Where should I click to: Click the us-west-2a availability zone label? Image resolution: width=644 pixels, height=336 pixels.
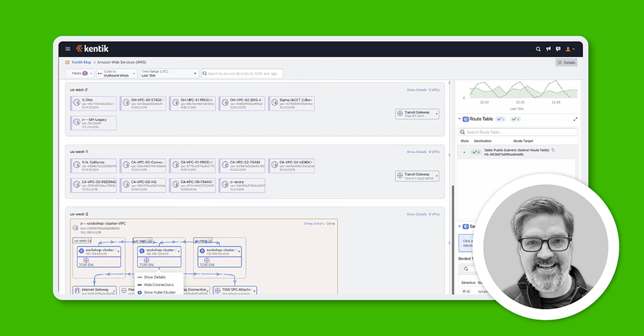(x=83, y=241)
